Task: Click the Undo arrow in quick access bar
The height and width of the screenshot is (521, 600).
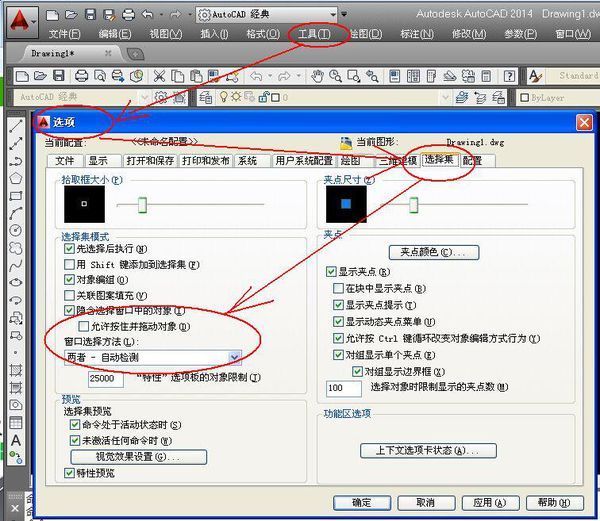Action: 147,15
